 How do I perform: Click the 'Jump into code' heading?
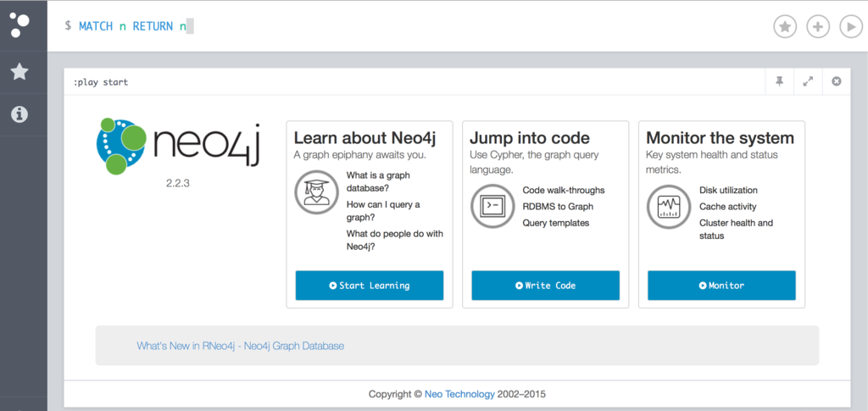point(530,138)
